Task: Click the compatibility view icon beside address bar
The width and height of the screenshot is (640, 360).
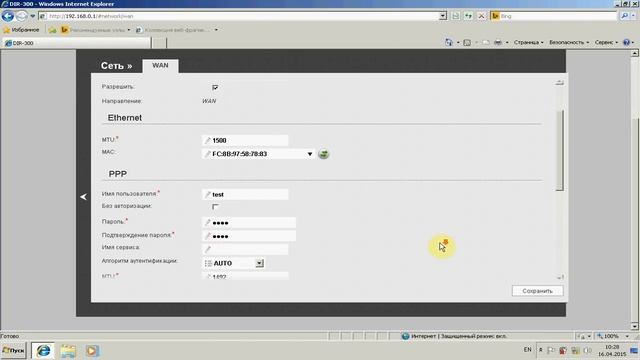Action: click(456, 16)
